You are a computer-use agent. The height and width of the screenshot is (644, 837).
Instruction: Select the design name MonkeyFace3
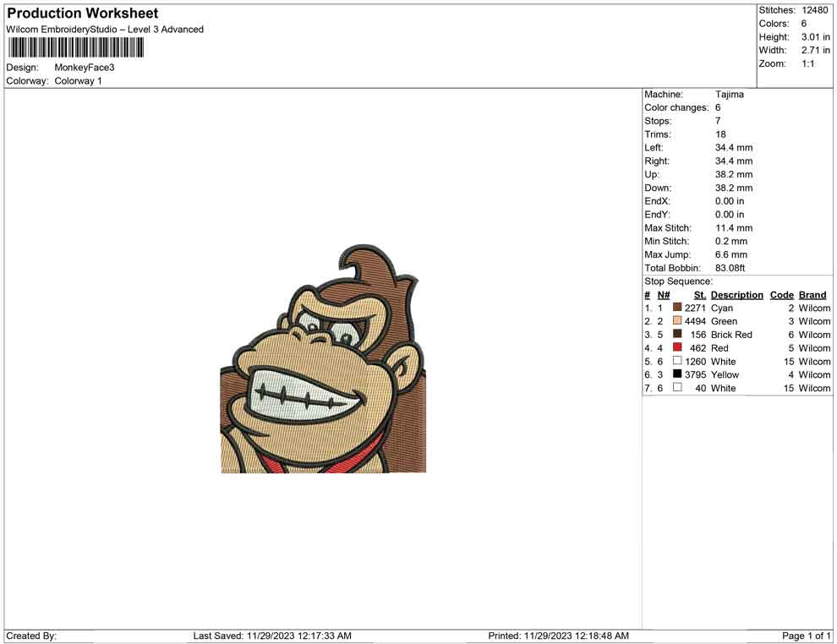click(85, 68)
